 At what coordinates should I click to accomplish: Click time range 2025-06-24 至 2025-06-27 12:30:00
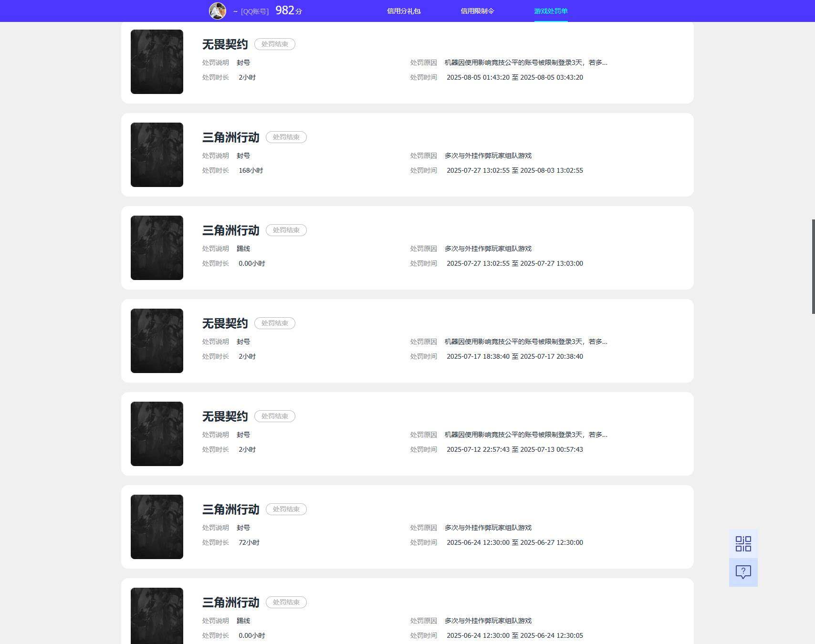click(x=515, y=542)
